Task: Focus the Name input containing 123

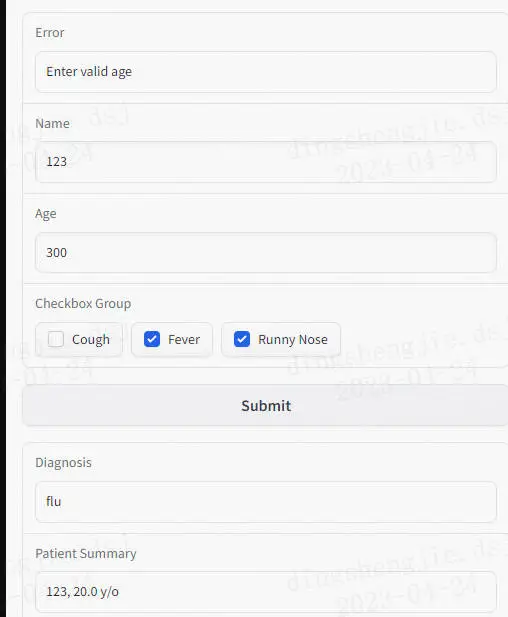Action: pyautogui.click(x=266, y=162)
